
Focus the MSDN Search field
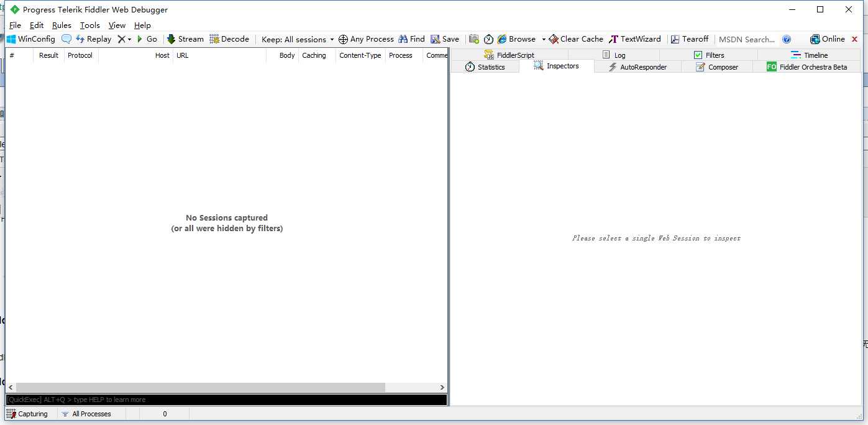tap(747, 39)
